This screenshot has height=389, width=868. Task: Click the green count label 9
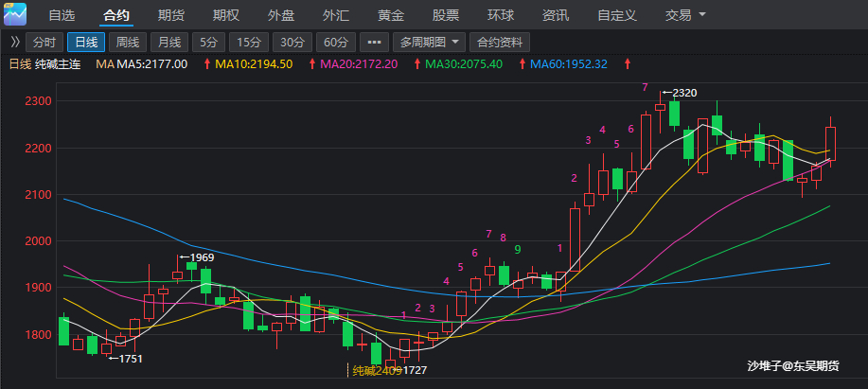pos(518,250)
